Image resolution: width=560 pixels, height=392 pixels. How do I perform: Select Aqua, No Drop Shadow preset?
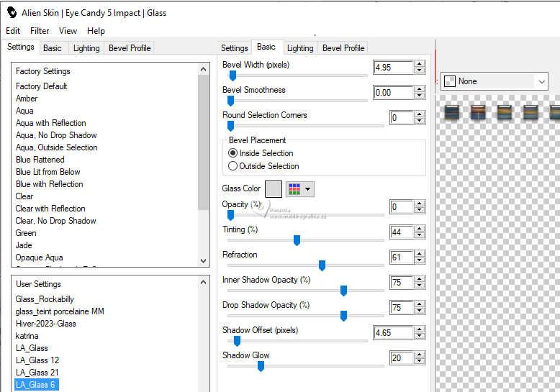click(x=56, y=135)
